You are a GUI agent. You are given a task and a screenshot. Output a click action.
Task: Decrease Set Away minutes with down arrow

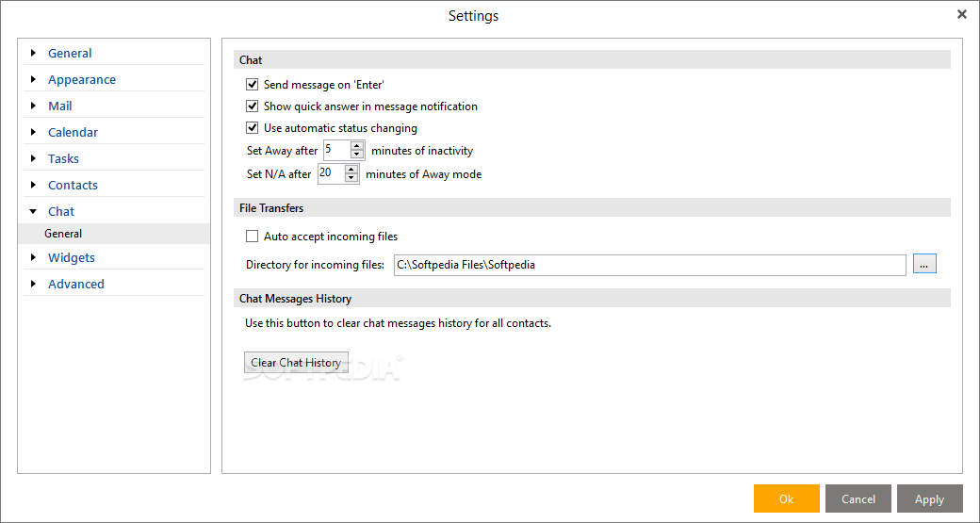tap(357, 155)
